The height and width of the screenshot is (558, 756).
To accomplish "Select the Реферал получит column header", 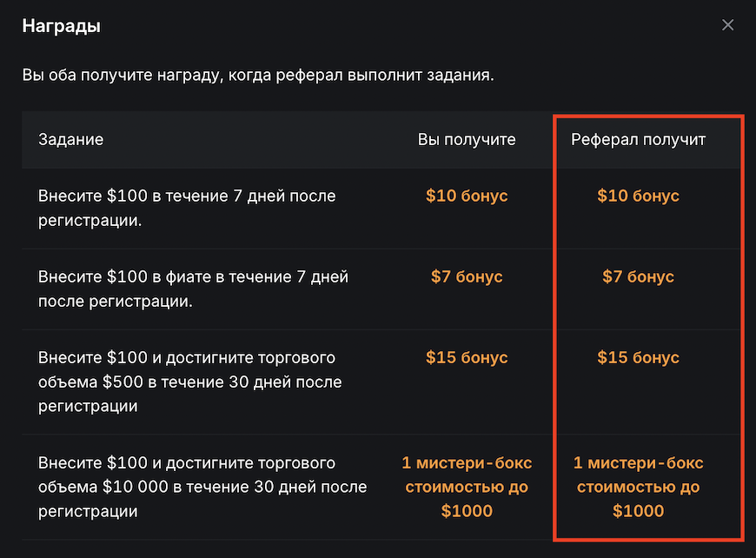I will click(639, 139).
